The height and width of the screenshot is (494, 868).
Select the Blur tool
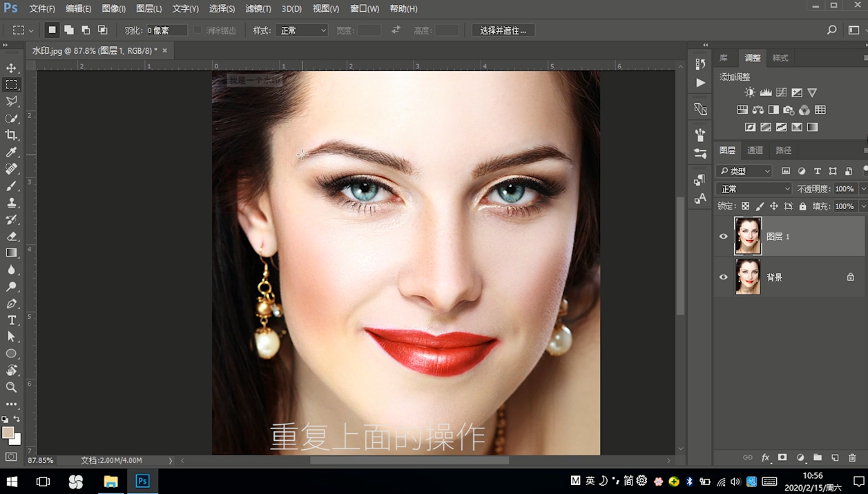coord(11,270)
